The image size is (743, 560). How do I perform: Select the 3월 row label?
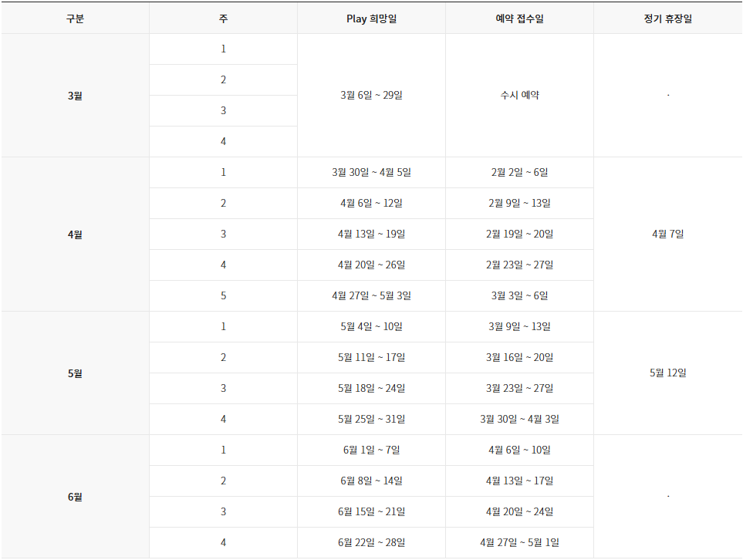(75, 96)
